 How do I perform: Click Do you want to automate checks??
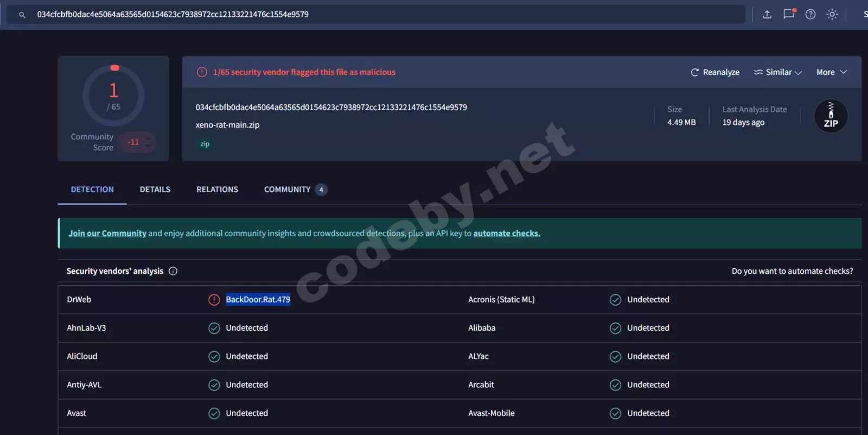click(792, 271)
